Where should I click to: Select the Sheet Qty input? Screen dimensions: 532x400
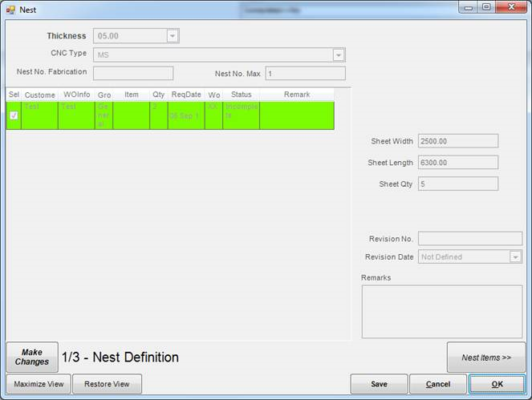[x=457, y=184]
